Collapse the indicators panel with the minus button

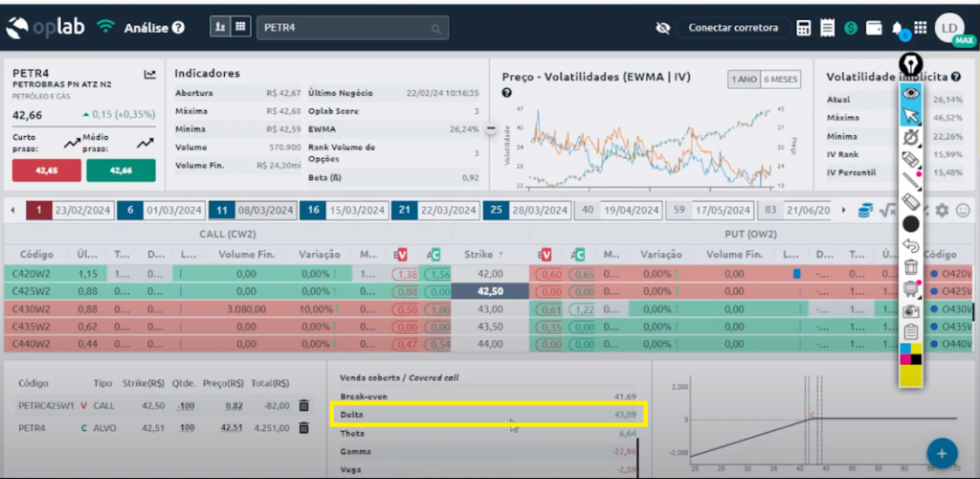click(491, 127)
